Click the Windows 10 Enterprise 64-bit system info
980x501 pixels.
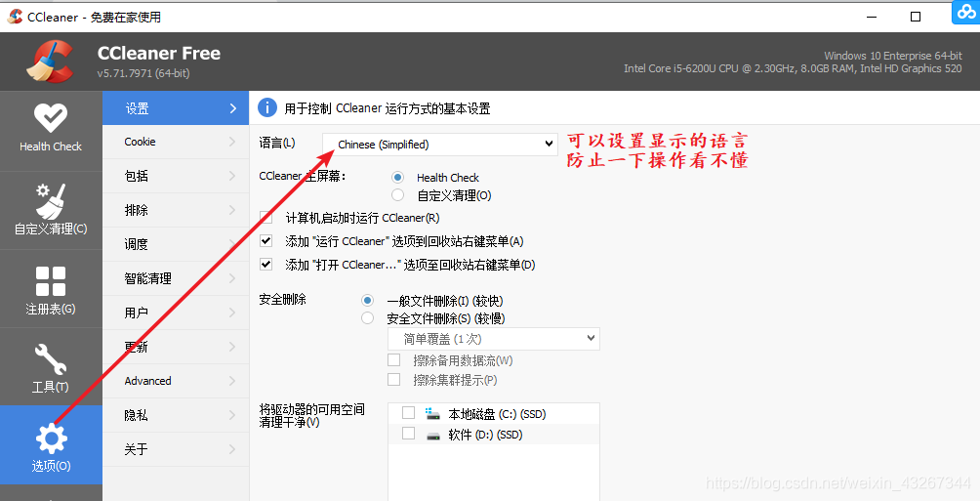[892, 56]
